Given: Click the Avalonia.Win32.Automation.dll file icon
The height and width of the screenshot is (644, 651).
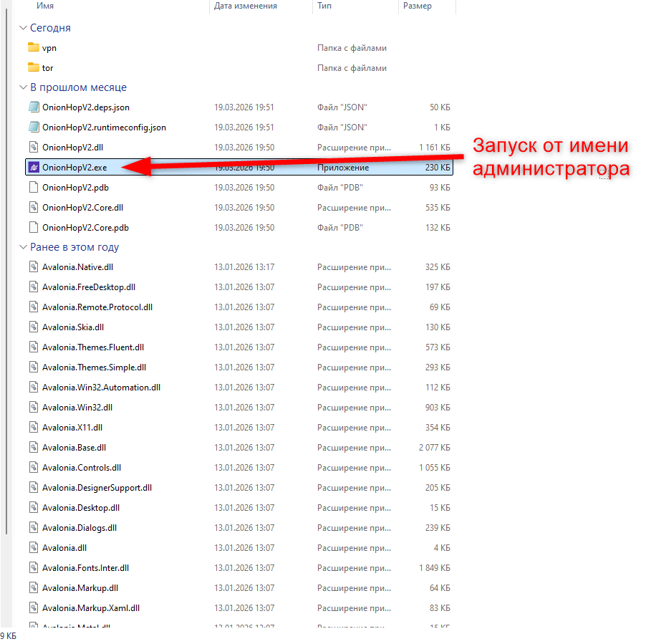Looking at the screenshot, I should 34,388.
